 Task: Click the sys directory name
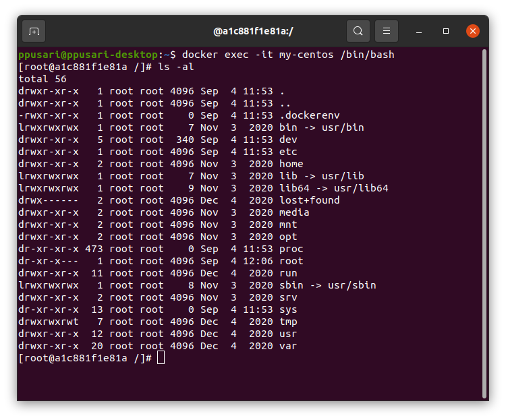(x=288, y=310)
